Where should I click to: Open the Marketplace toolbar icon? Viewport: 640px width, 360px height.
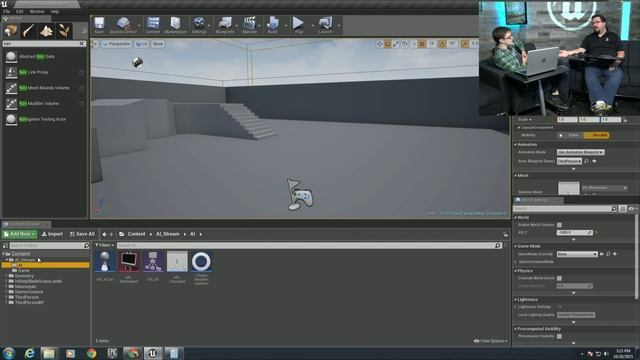pos(176,25)
